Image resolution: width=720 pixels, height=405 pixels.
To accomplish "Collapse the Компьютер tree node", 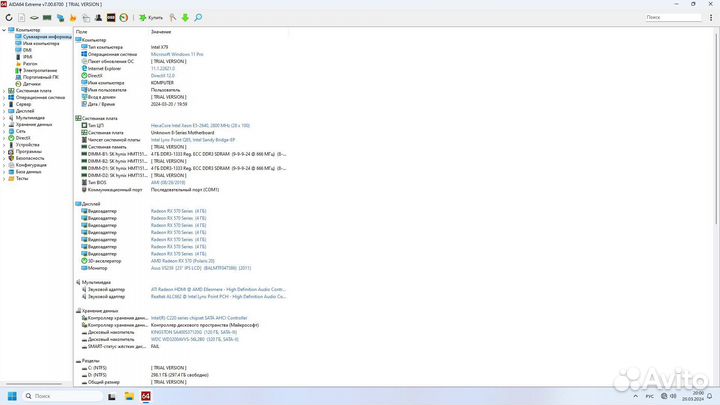I will 4,30.
